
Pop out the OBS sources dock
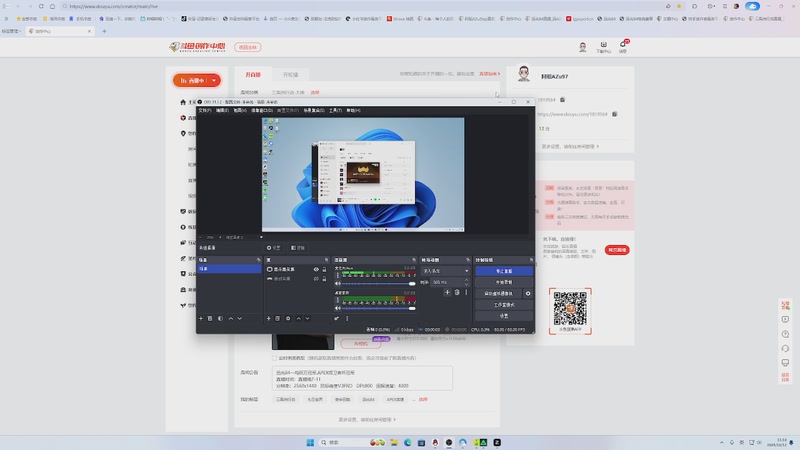point(326,260)
